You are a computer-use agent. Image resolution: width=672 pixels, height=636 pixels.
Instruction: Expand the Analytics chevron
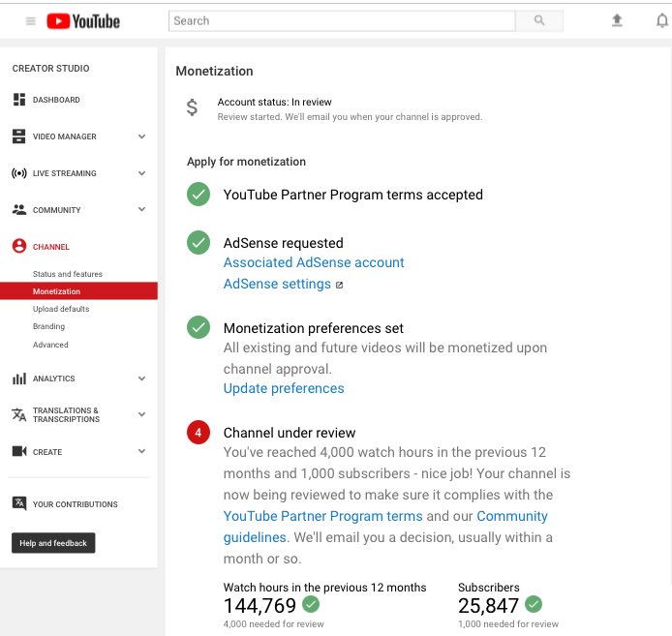[142, 379]
